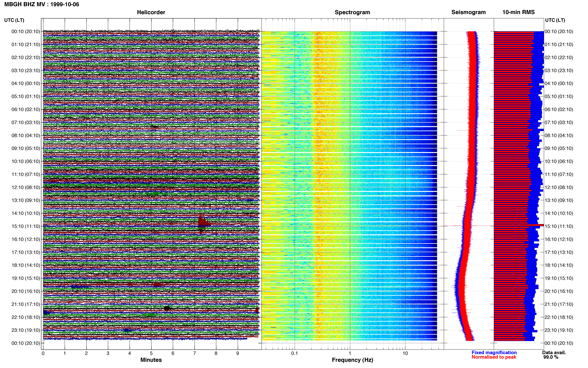Click the left time label '08:10 (04:10)'
The image size is (588, 368).
pyautogui.click(x=26, y=135)
